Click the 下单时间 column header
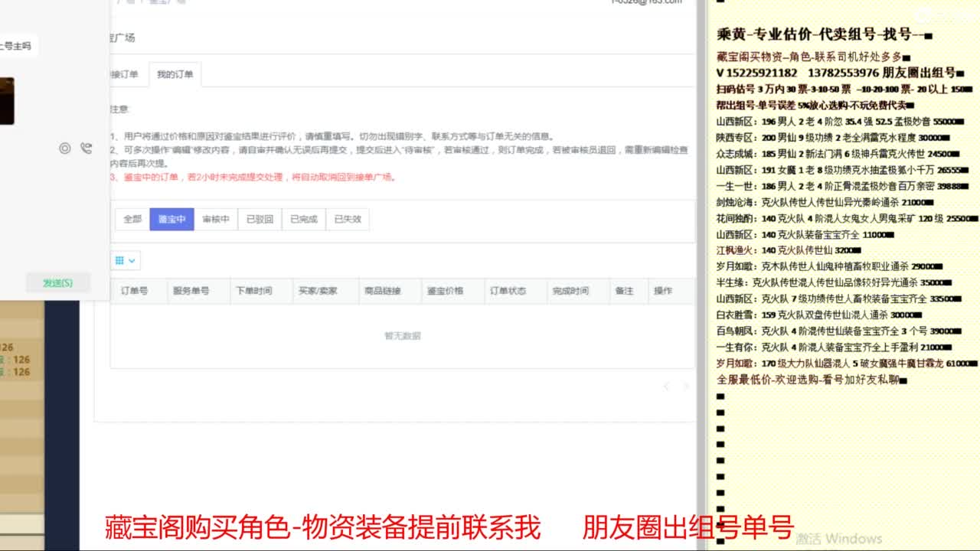The image size is (980, 551). coord(253,291)
